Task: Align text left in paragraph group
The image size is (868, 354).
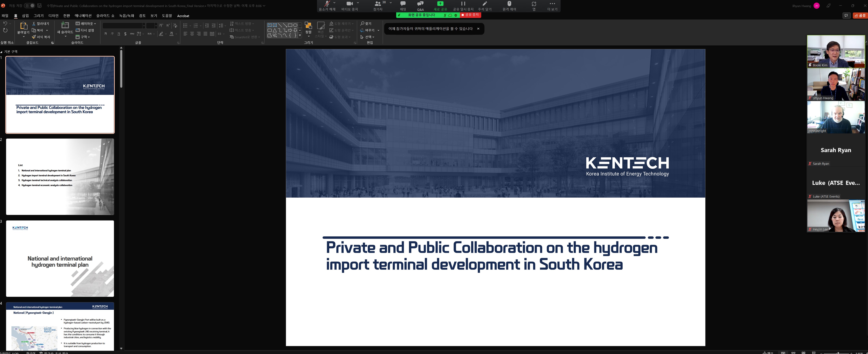Action: click(x=185, y=34)
